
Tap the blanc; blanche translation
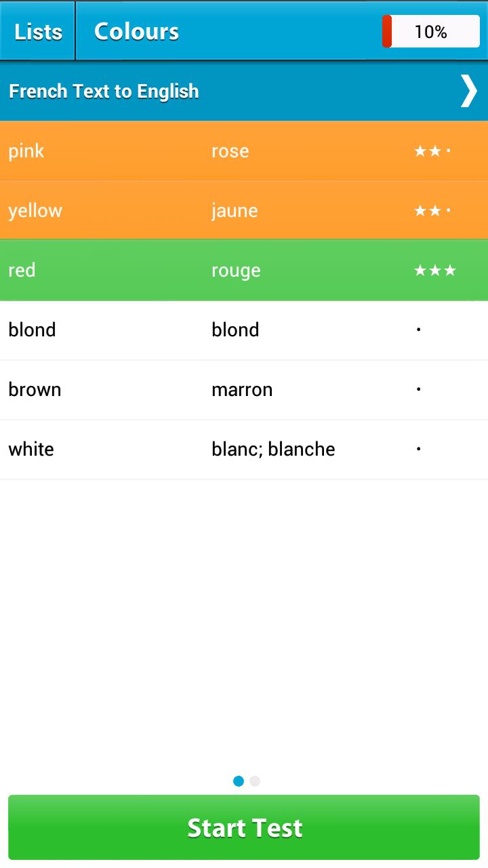(273, 449)
